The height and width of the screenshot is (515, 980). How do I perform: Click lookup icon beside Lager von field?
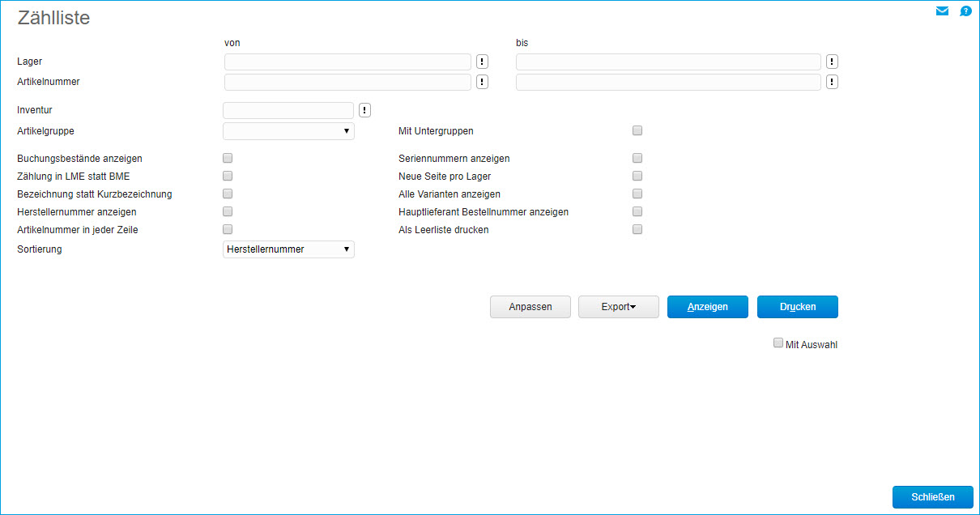(483, 62)
